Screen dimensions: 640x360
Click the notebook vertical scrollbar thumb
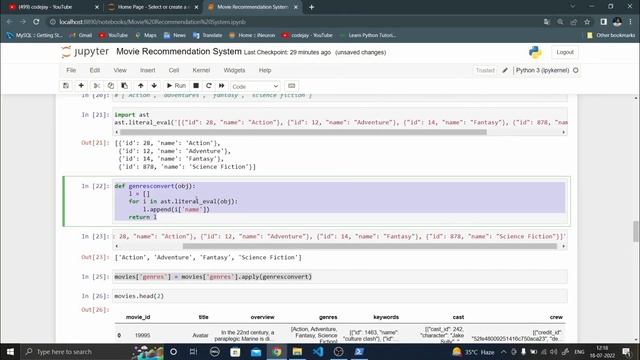[636, 231]
